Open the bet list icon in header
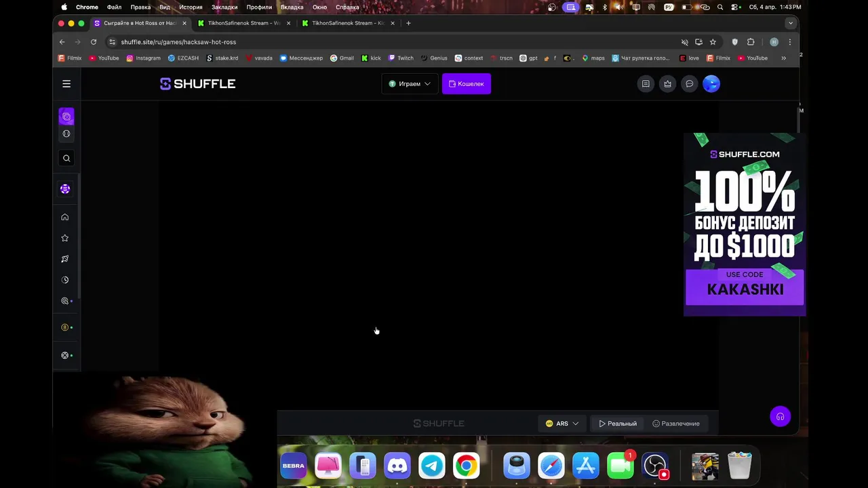Viewport: 868px width, 488px height. pyautogui.click(x=646, y=84)
